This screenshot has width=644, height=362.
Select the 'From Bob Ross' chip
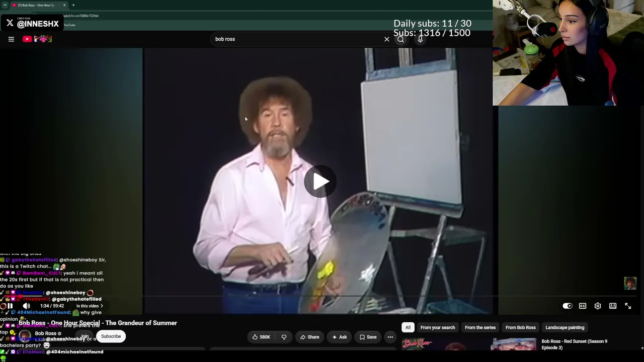click(520, 327)
